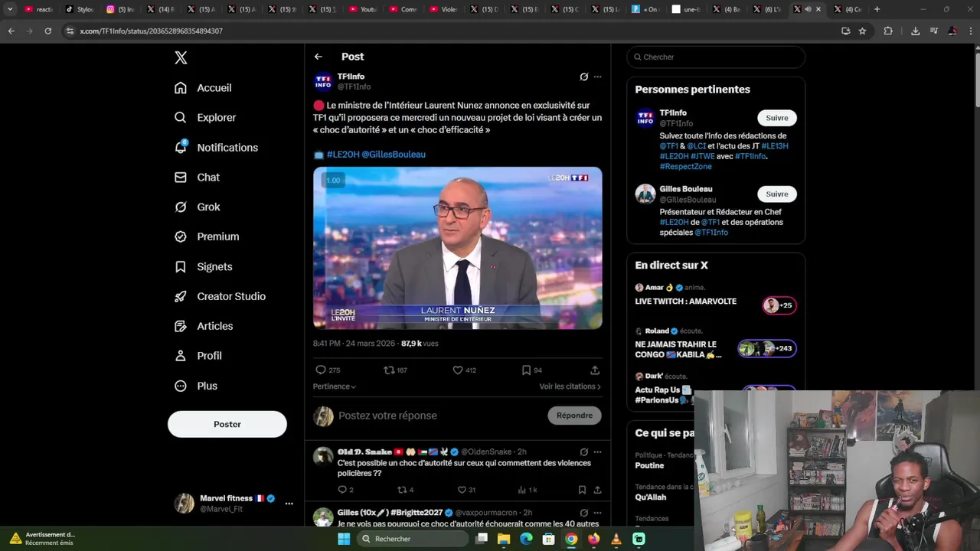The width and height of the screenshot is (980, 551).
Task: Expand the Plus menu
Action: 195,386
